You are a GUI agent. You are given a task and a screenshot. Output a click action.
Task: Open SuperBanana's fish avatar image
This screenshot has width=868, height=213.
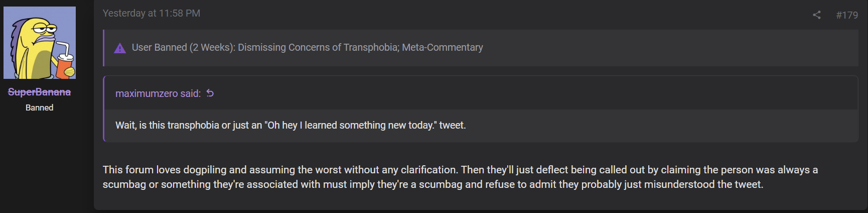click(x=40, y=43)
